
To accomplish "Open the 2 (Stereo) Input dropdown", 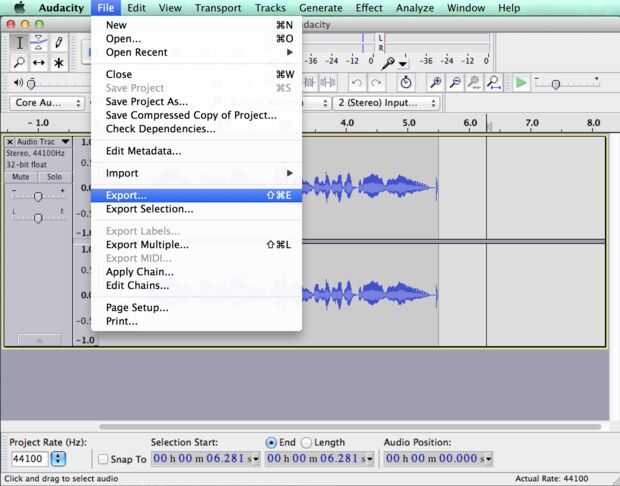I will (x=386, y=103).
